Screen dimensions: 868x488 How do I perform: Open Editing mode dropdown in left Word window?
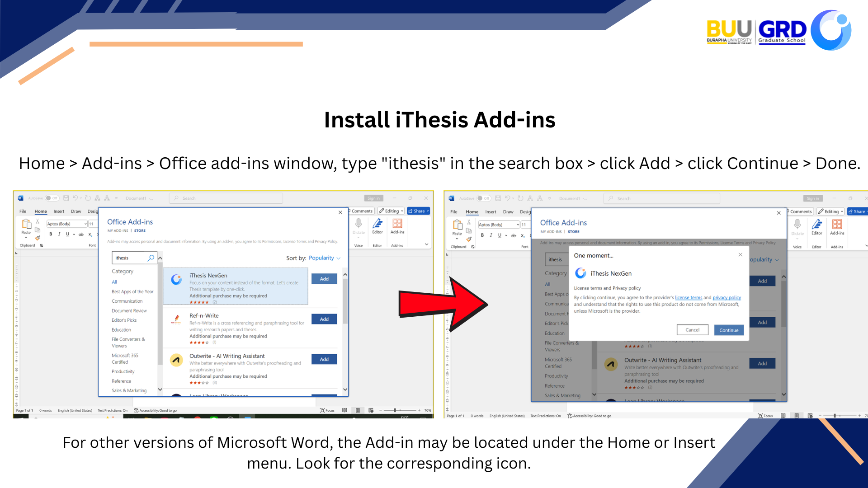click(392, 211)
